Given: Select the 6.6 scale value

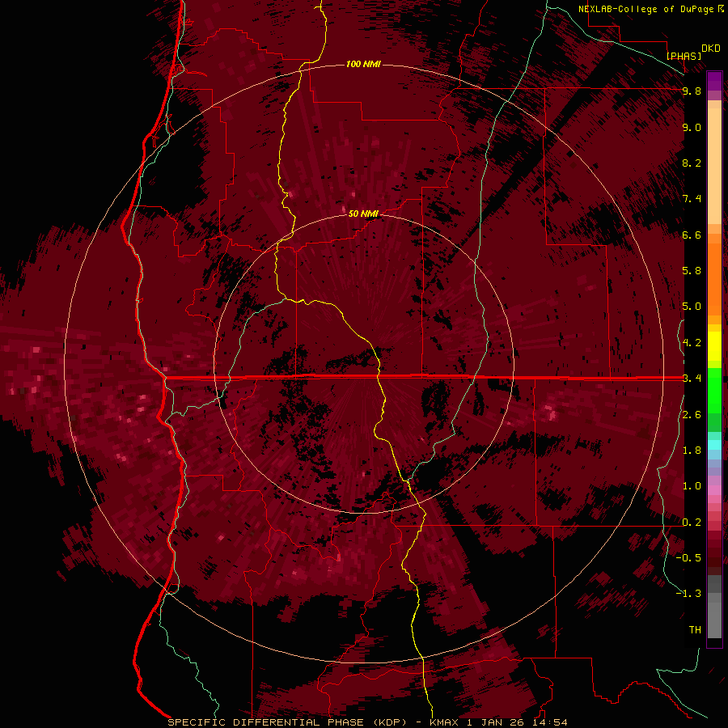Looking at the screenshot, I should [692, 235].
